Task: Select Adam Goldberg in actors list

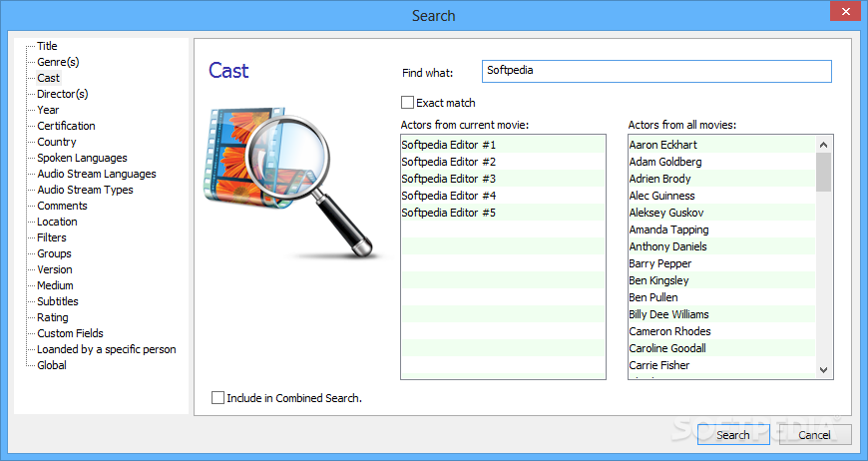Action: 722,162
